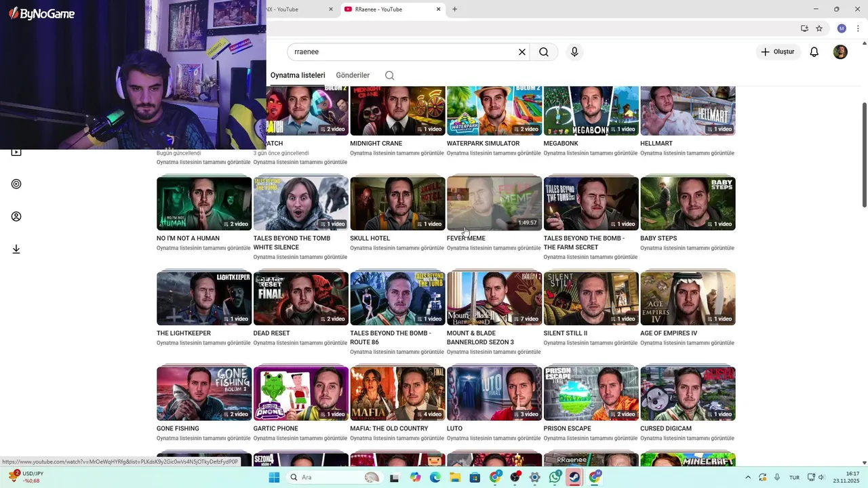868x488 pixels.
Task: Open the downloads icon in YouTube sidebar
Action: click(x=16, y=249)
